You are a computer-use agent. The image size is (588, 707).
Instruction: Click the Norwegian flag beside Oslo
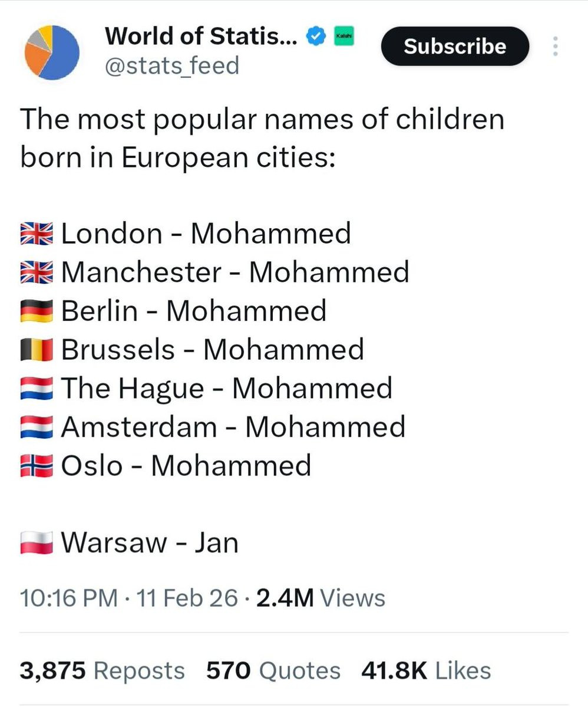coord(37,466)
